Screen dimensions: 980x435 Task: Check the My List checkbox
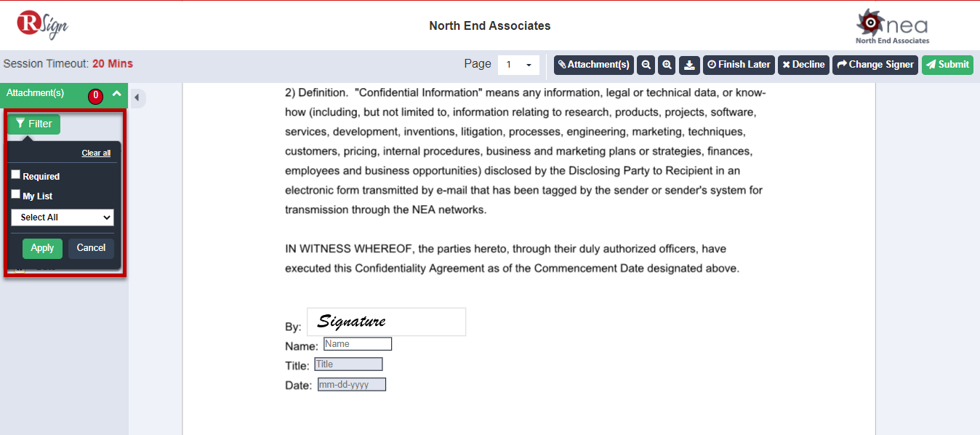click(16, 194)
